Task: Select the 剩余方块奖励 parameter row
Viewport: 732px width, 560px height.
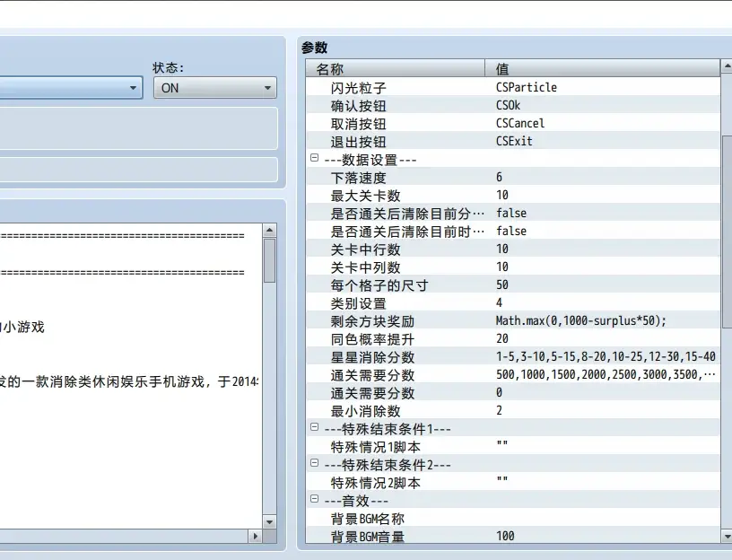Action: 513,320
